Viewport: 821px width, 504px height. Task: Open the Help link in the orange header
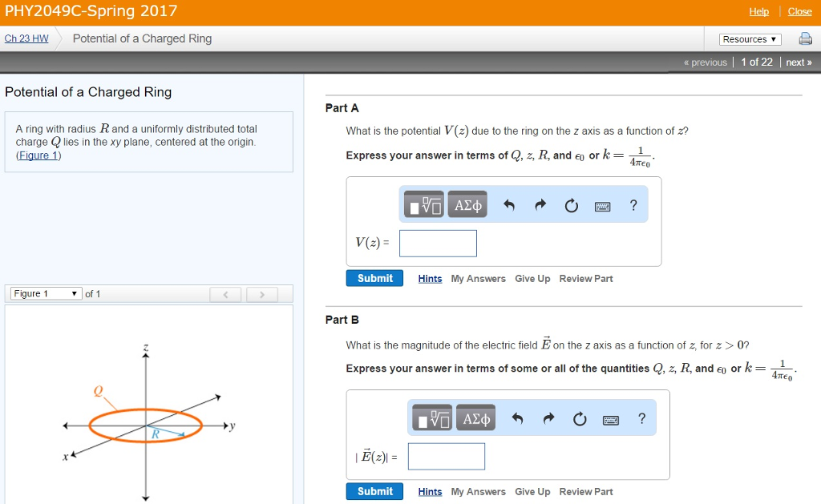758,11
